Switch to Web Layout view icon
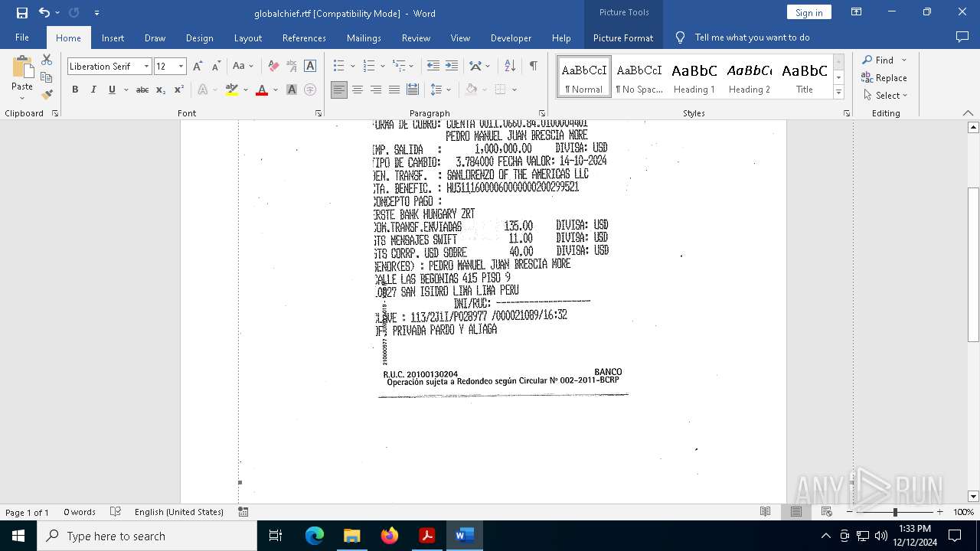Viewport: 980px width, 551px height. (826, 512)
